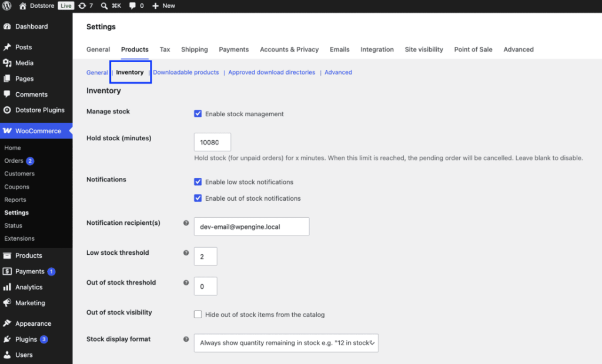The width and height of the screenshot is (602, 364).
Task: Click the comments bubble icon in admin bar
Action: (132, 6)
